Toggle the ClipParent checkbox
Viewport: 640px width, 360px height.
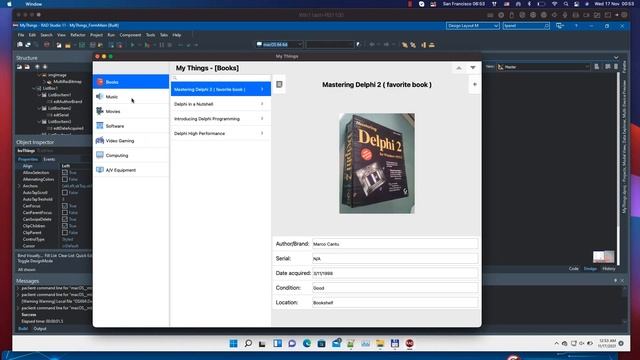tap(65, 233)
